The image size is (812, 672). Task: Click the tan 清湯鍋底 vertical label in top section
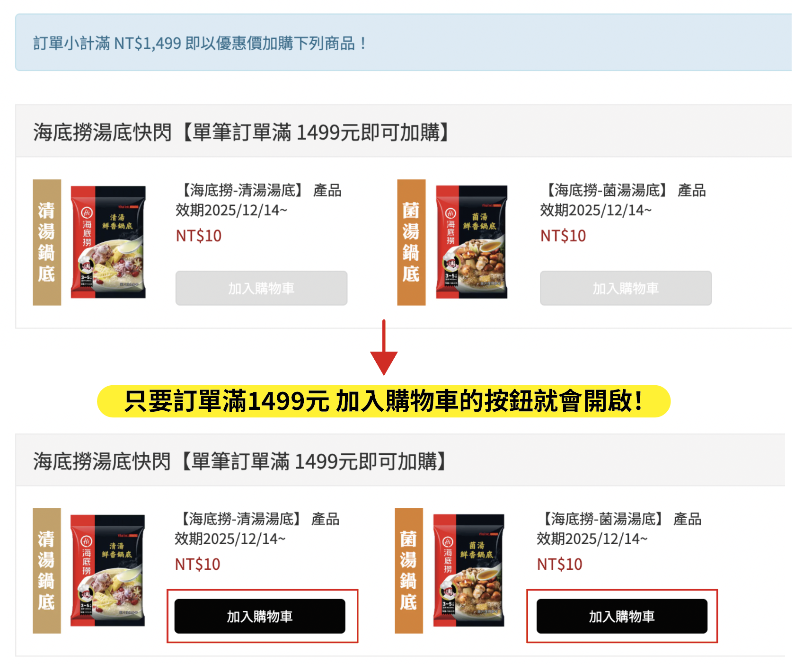click(x=47, y=242)
